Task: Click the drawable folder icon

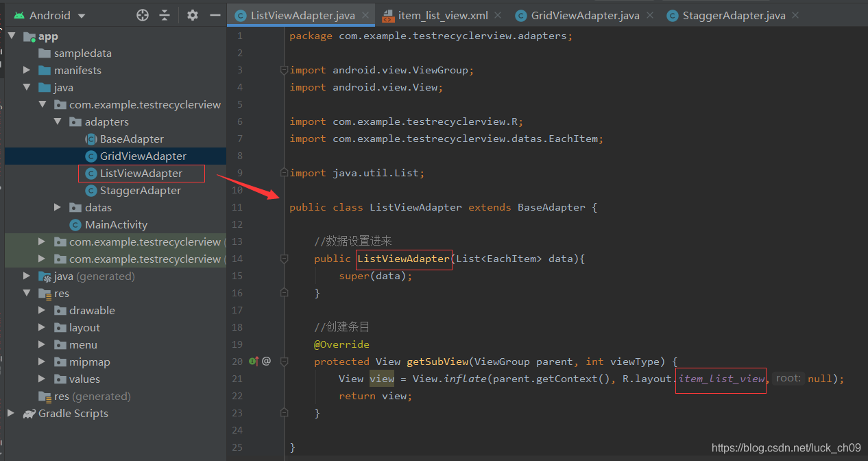Action: (60, 310)
